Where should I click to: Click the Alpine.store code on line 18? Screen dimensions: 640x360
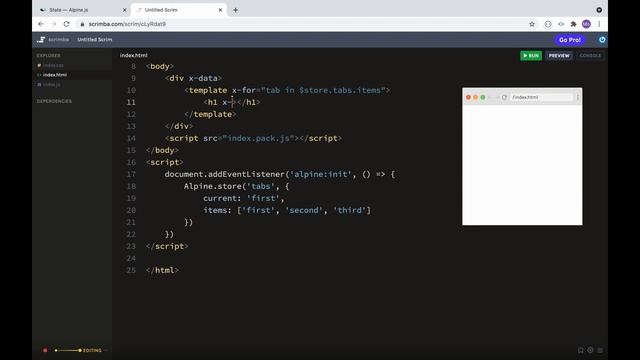pos(236,186)
